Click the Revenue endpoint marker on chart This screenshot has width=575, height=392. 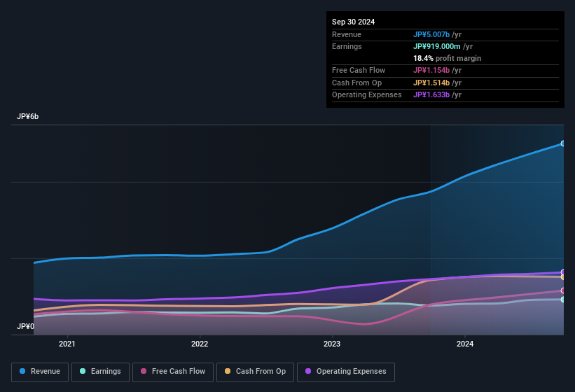563,143
